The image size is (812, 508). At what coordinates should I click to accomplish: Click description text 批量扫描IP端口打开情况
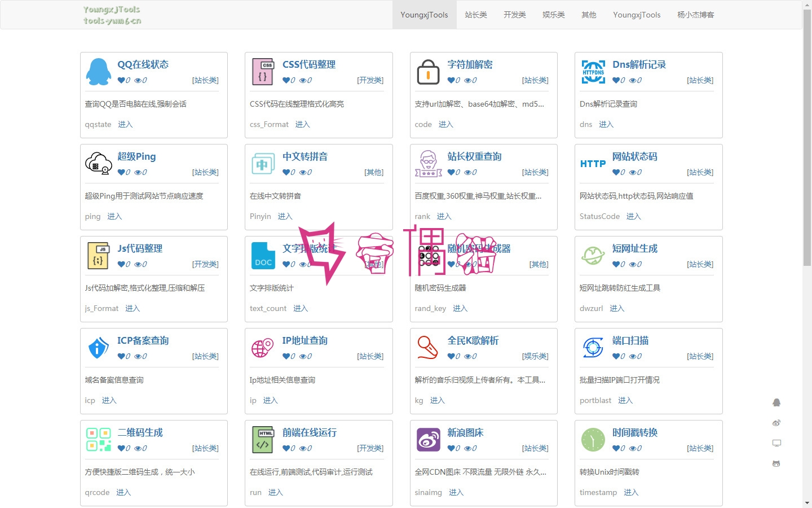pos(620,380)
